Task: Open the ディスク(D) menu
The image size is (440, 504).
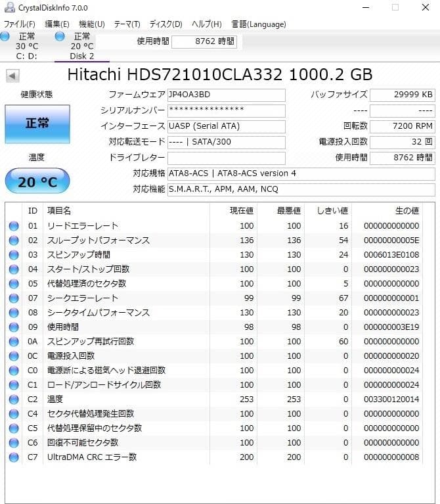Action: 165,24
